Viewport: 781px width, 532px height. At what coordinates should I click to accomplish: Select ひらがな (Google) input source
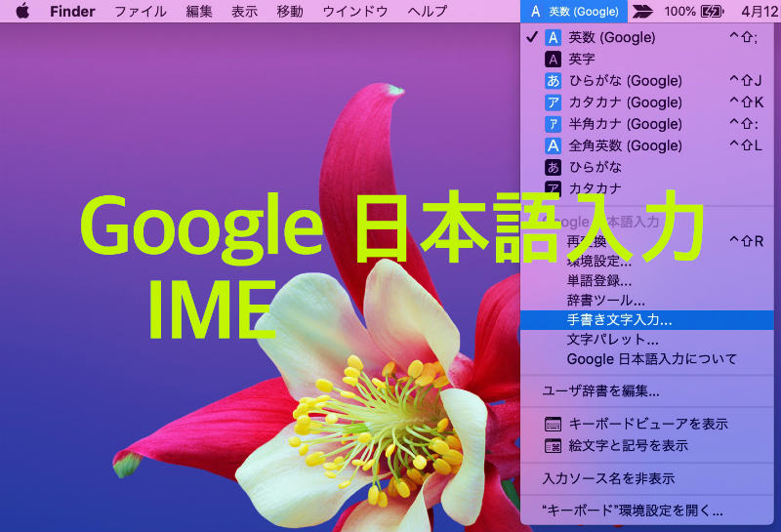click(x=647, y=81)
